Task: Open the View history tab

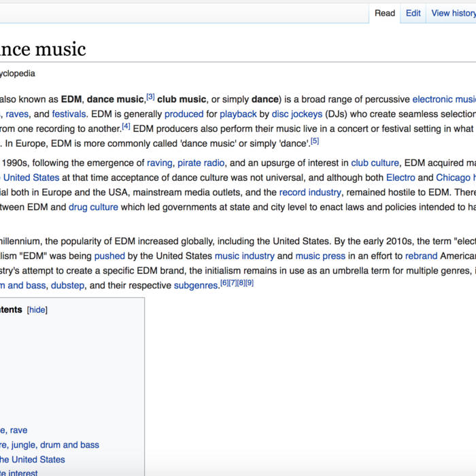Action: point(453,13)
